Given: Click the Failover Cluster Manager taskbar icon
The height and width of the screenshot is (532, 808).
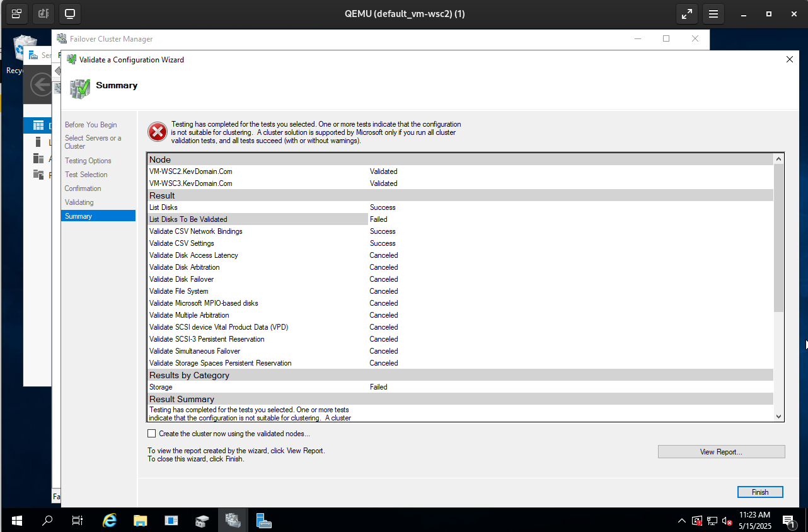Looking at the screenshot, I should click(x=233, y=521).
